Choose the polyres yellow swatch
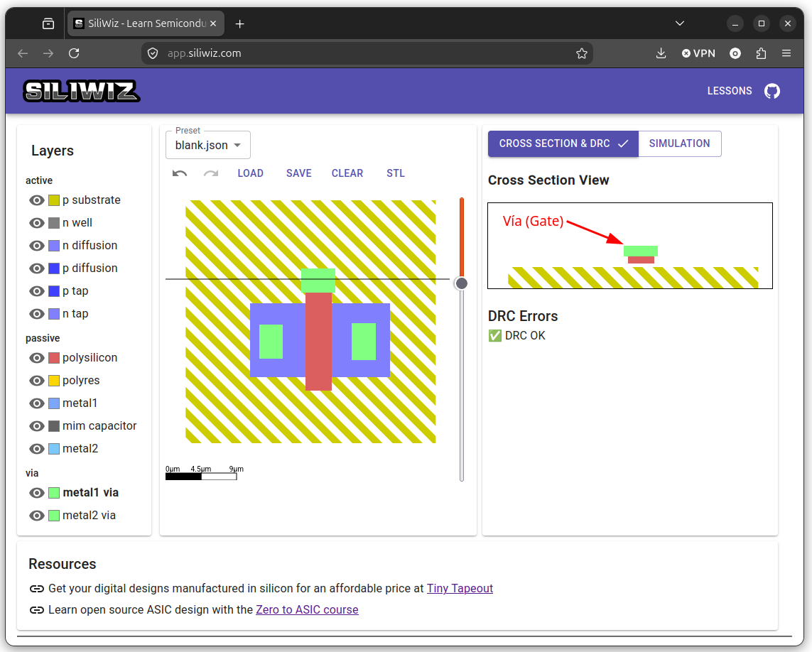812x652 pixels. click(x=54, y=381)
